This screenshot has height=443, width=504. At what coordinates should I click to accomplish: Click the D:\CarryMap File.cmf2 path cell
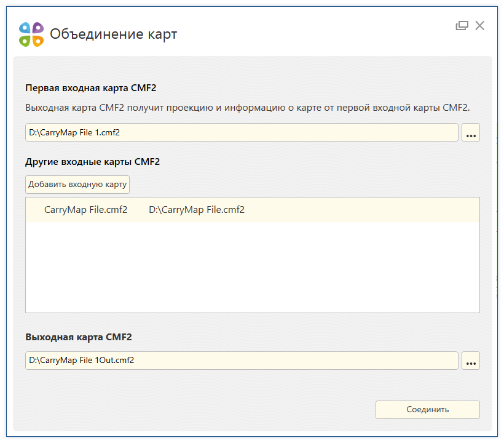tap(197, 210)
